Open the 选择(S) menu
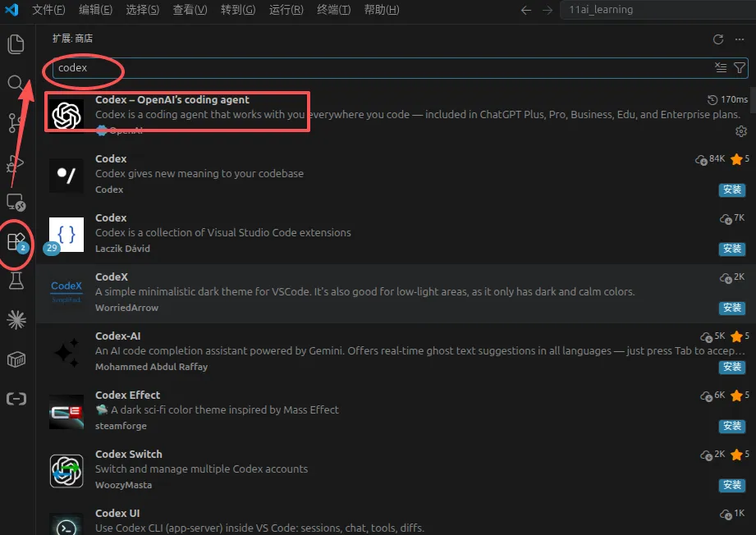Viewport: 756px width, 535px height. click(x=142, y=10)
